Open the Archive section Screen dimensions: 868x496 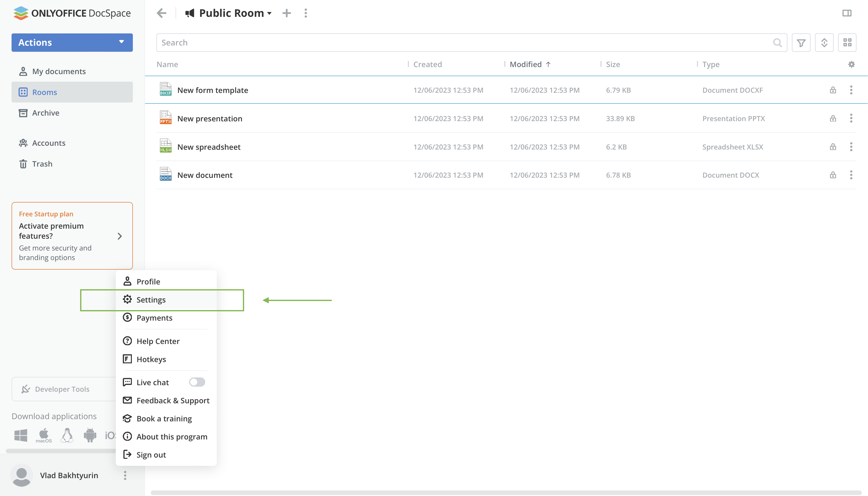[x=46, y=113]
